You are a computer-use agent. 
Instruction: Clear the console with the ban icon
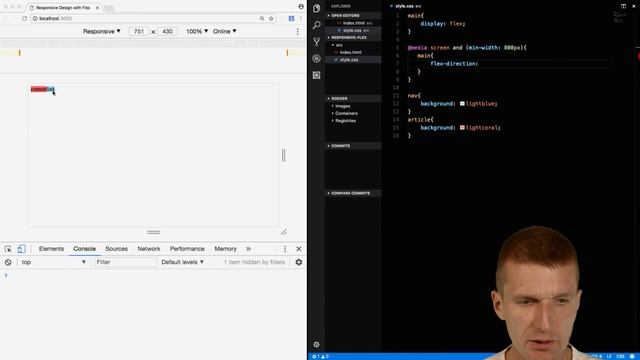[8, 262]
